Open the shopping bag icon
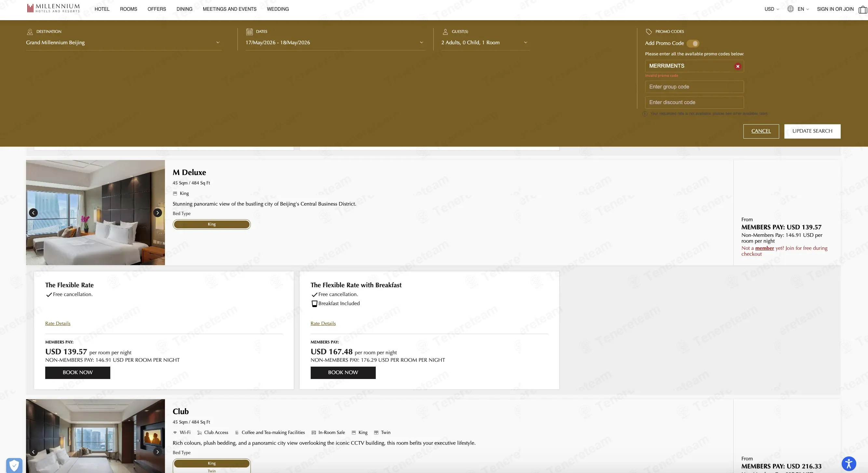 point(862,9)
